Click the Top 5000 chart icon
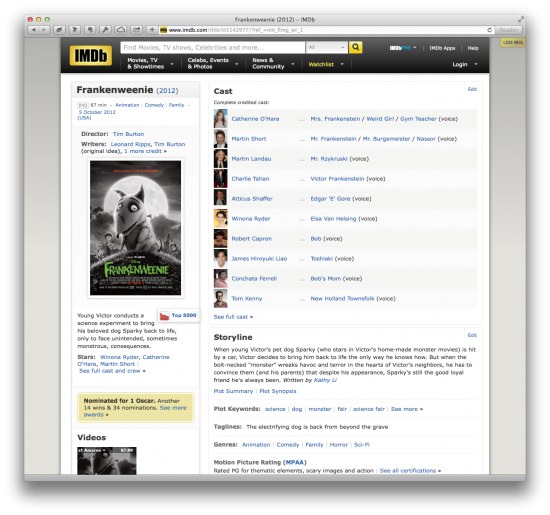The height and width of the screenshot is (515, 550). coord(164,316)
